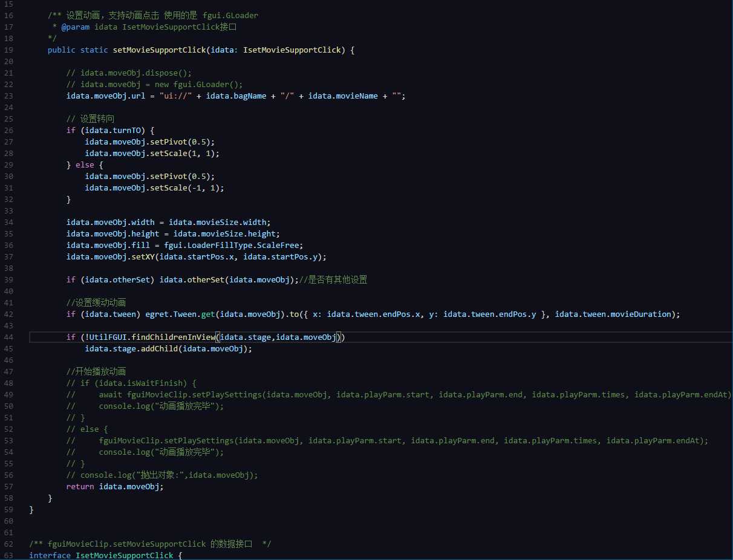Screen dimensions: 733x560
Task: Click line number 59 in the gutter
Action: point(8,509)
